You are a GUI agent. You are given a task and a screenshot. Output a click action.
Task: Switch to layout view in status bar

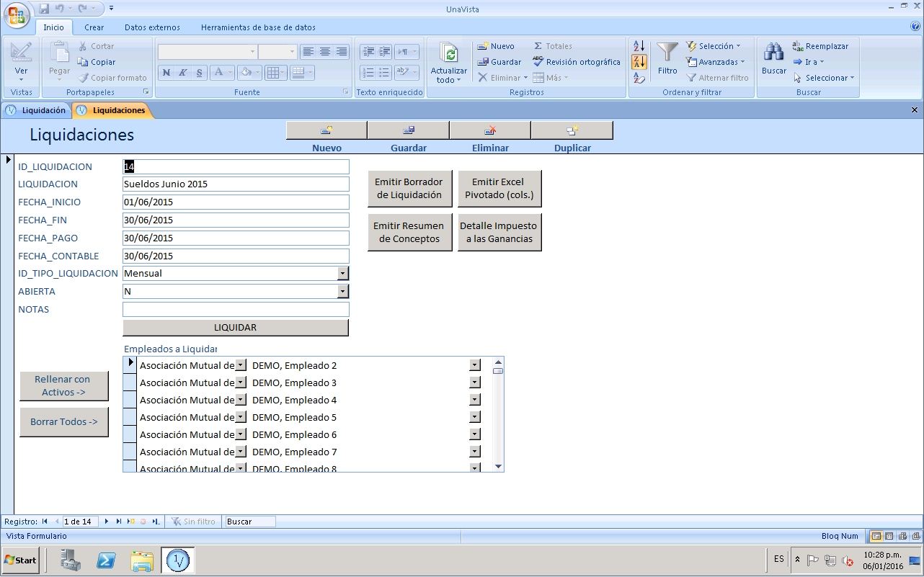click(x=902, y=536)
